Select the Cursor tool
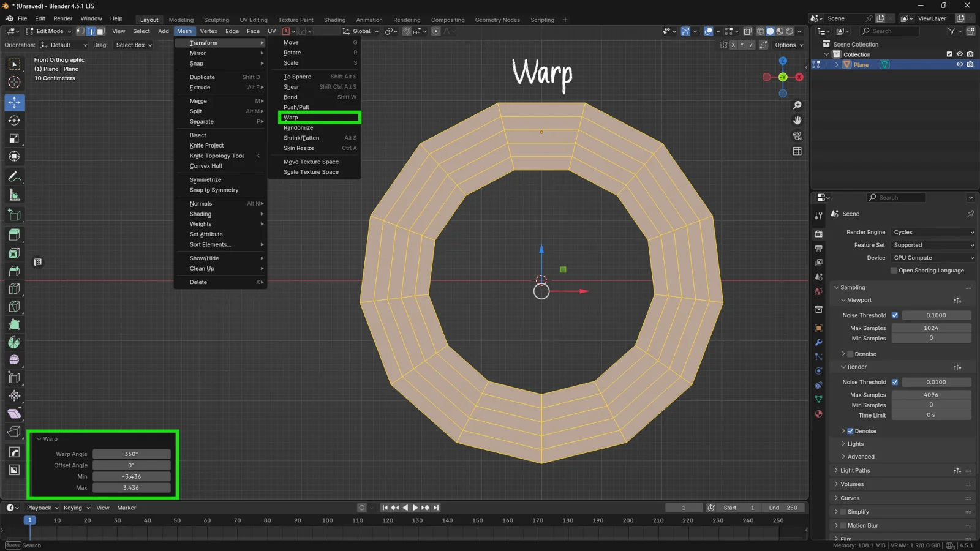 click(x=14, y=82)
